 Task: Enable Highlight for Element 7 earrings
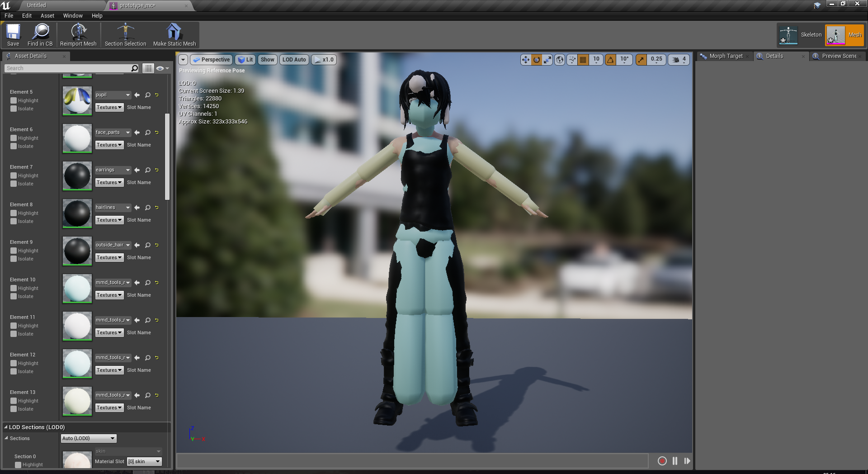tap(14, 175)
